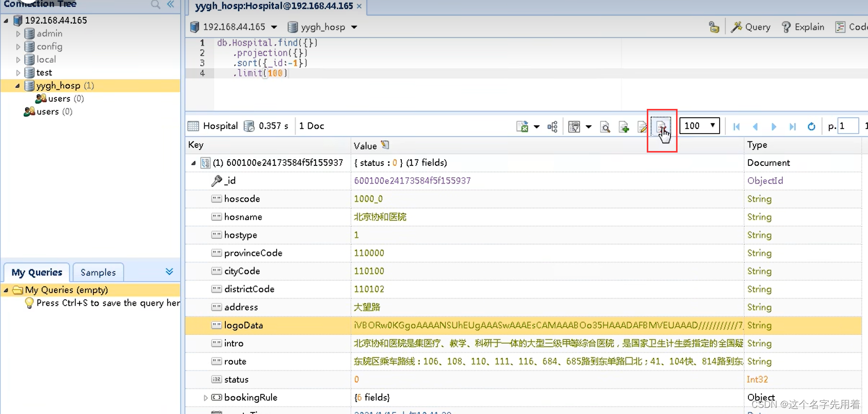Click the edit document pencil icon
The image size is (868, 414).
click(x=642, y=126)
